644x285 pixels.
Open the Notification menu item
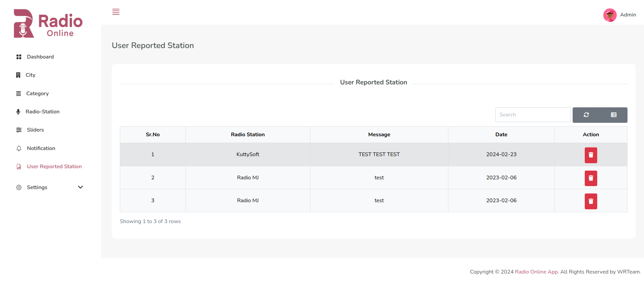(41, 148)
